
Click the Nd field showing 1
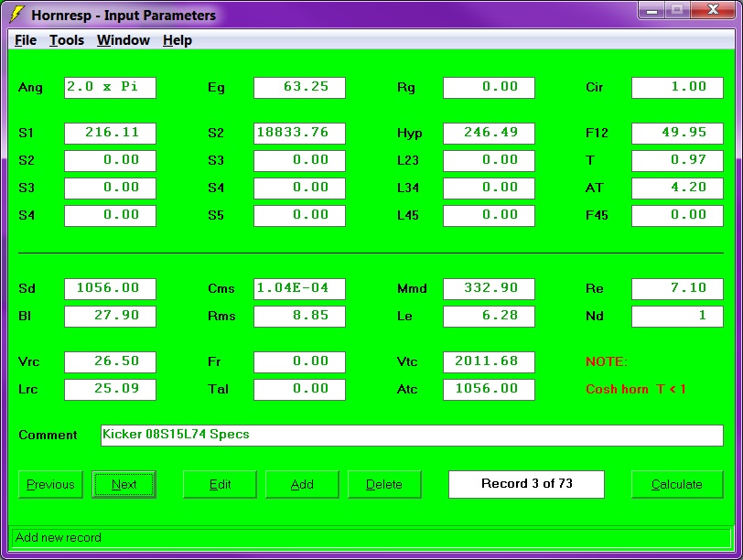(x=678, y=317)
